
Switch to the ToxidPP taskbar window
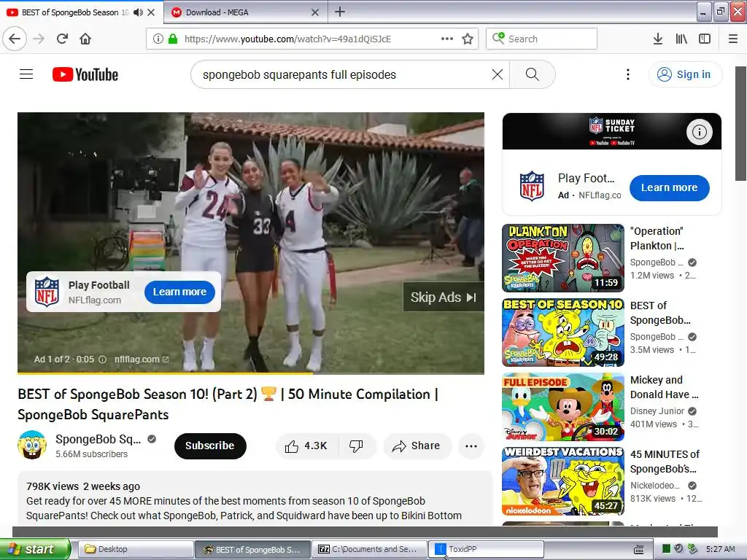point(486,549)
